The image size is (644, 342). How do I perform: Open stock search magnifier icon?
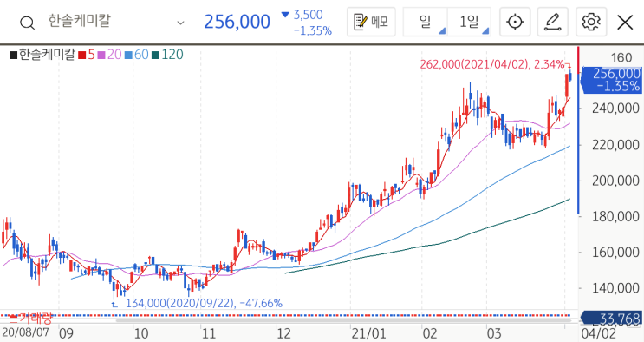coord(27,23)
